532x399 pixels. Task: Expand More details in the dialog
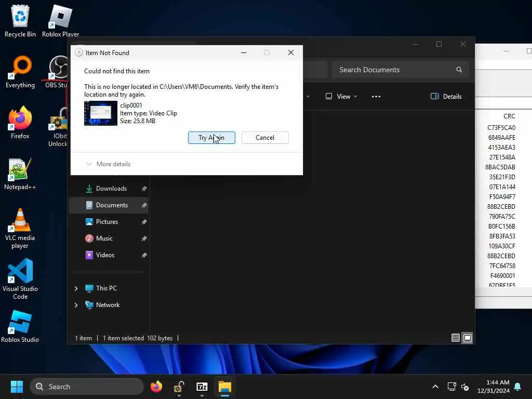click(x=108, y=164)
